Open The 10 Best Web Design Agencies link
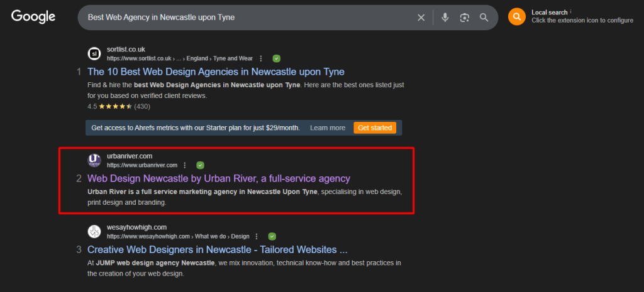The image size is (644, 292). [216, 72]
